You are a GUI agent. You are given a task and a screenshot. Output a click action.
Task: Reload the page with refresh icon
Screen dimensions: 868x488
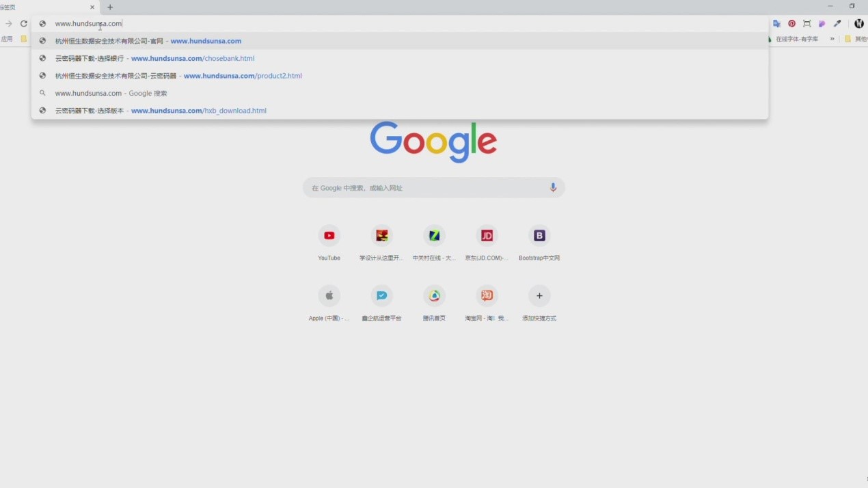tap(24, 24)
